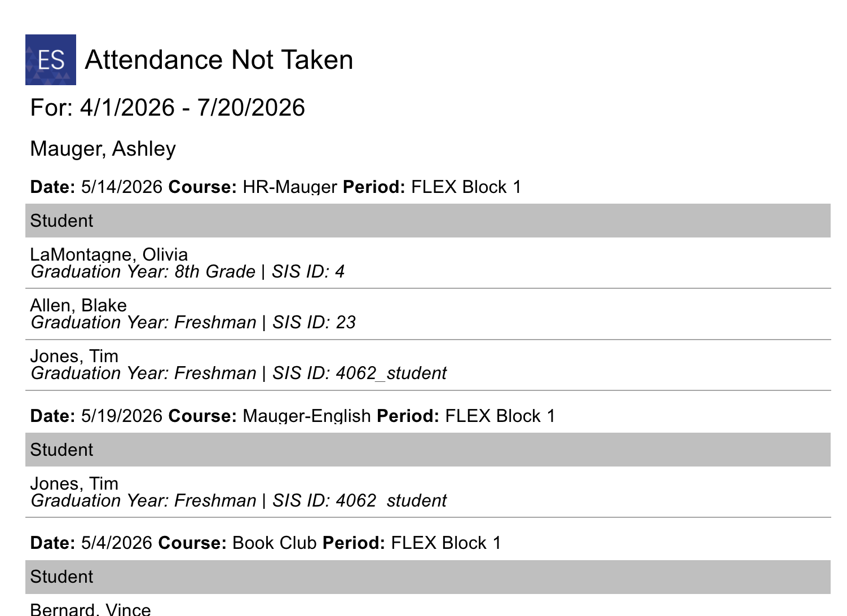847x616 pixels.
Task: Select the Book Club 5/4/2026 course heading
Action: pyautogui.click(x=266, y=543)
